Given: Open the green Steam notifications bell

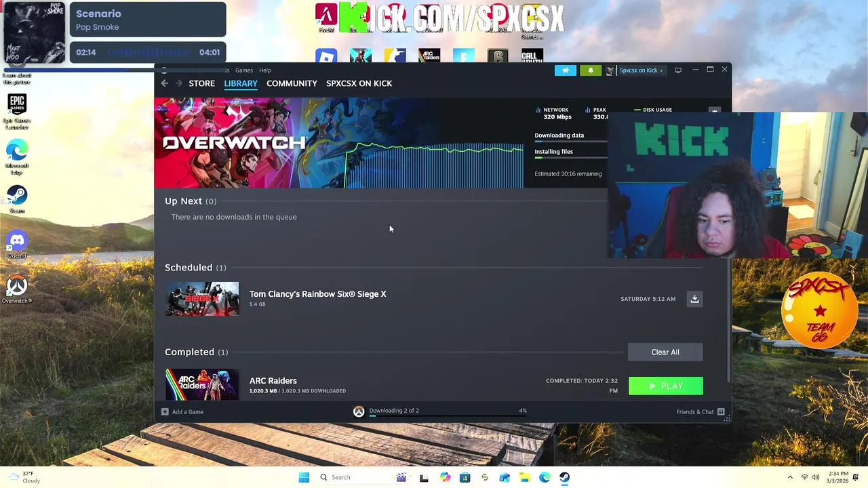Looking at the screenshot, I should pos(591,70).
